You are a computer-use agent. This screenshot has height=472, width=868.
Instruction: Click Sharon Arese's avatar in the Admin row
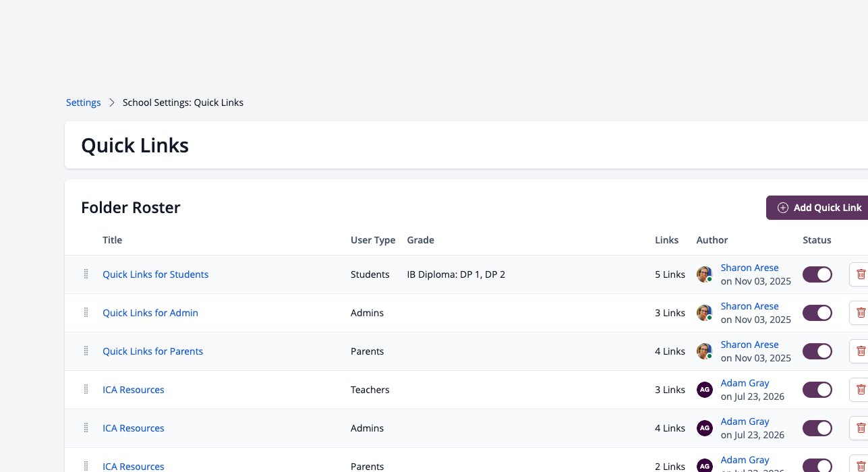(x=704, y=313)
